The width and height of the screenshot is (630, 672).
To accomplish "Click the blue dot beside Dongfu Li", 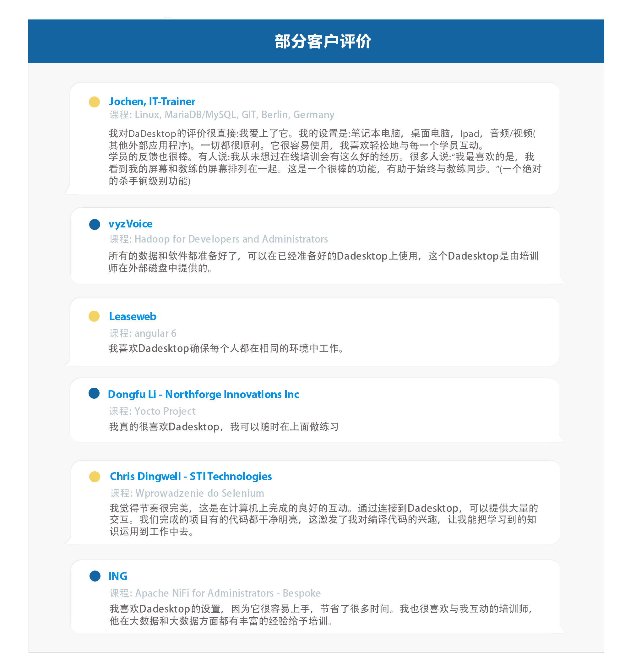I will pos(94,393).
